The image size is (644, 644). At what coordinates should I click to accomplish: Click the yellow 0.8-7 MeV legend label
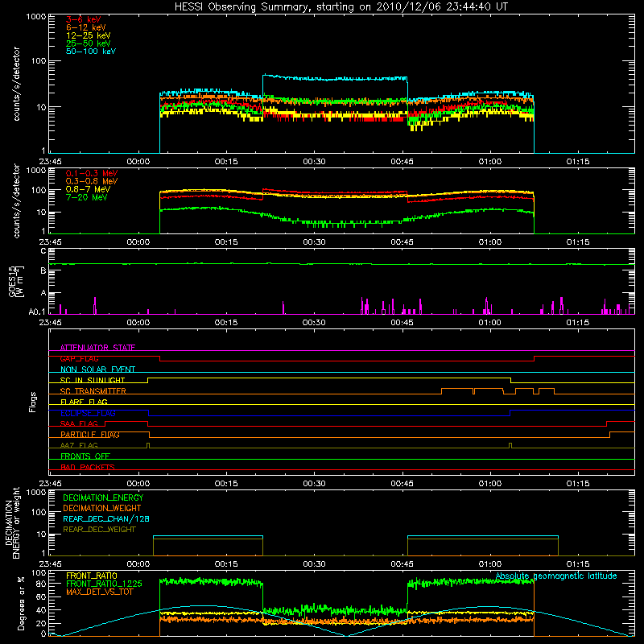point(88,189)
